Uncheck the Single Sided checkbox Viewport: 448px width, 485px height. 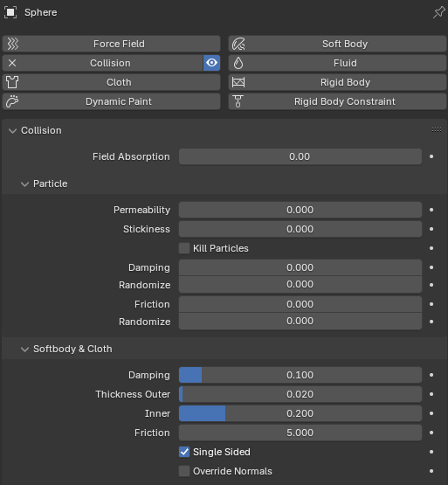click(x=184, y=452)
